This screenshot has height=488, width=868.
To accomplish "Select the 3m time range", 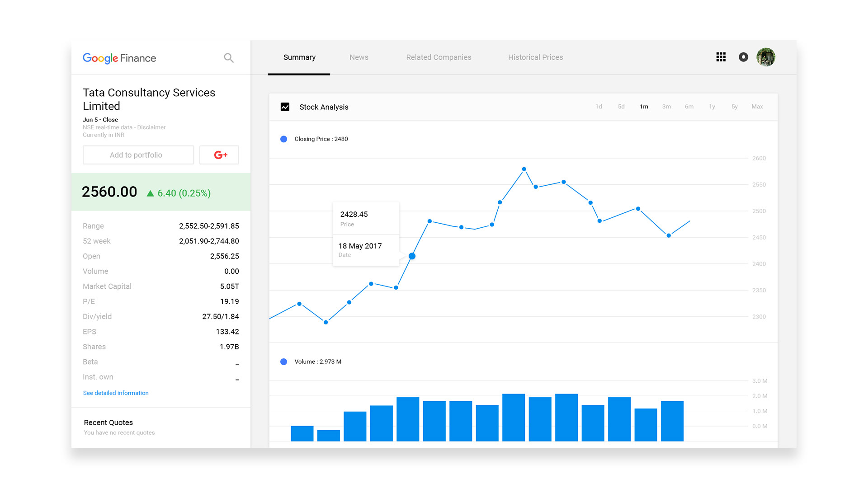I will tap(666, 107).
